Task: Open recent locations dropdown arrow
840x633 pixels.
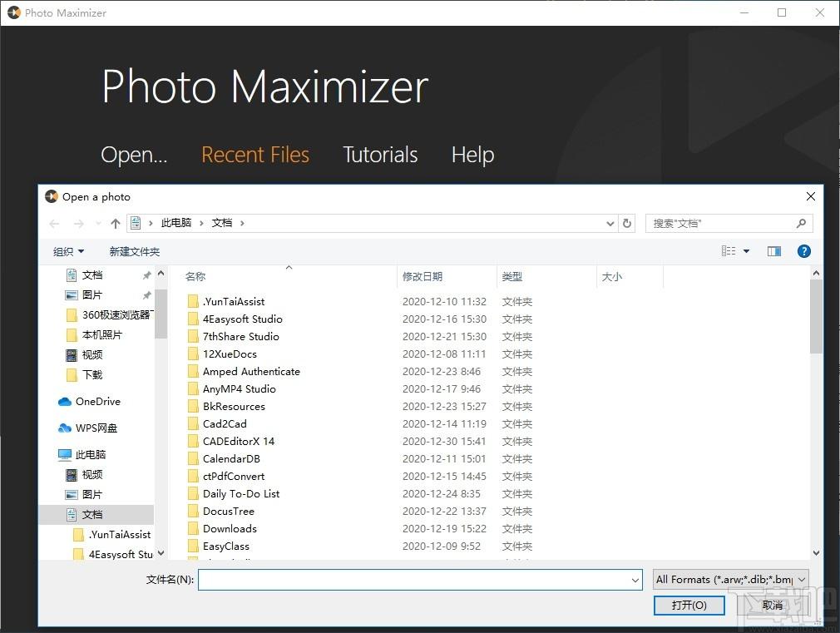Action: pyautogui.click(x=98, y=224)
